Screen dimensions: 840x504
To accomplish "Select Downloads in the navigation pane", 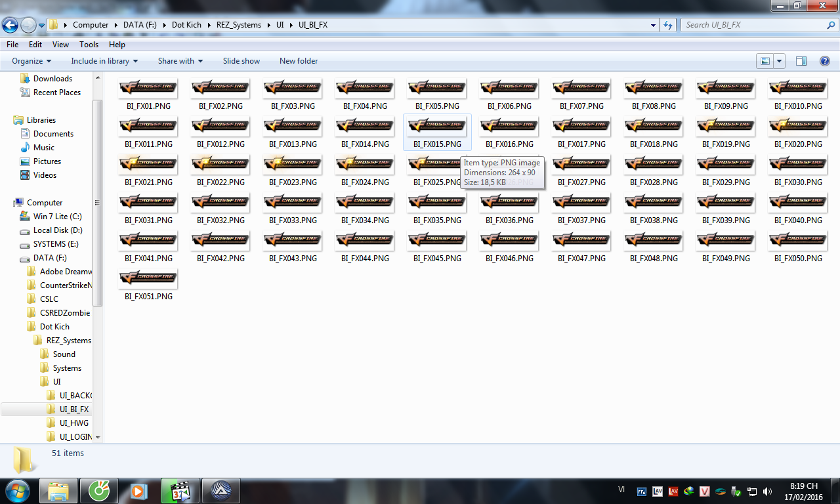I will coord(46,79).
